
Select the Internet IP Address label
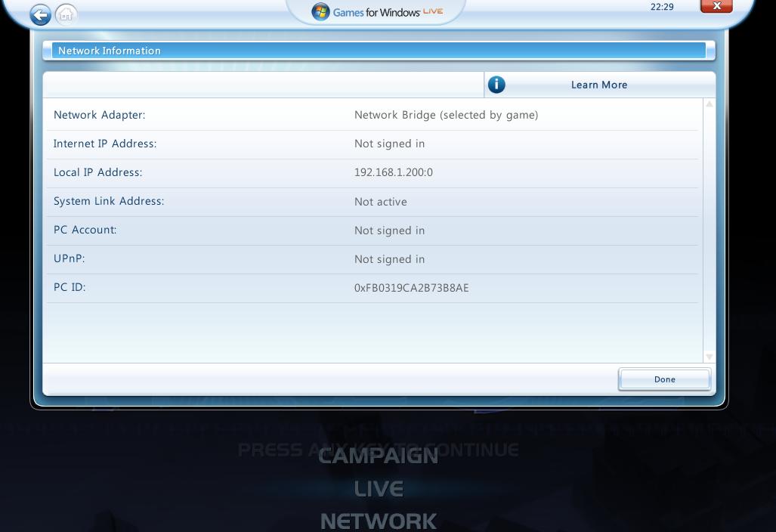point(105,144)
